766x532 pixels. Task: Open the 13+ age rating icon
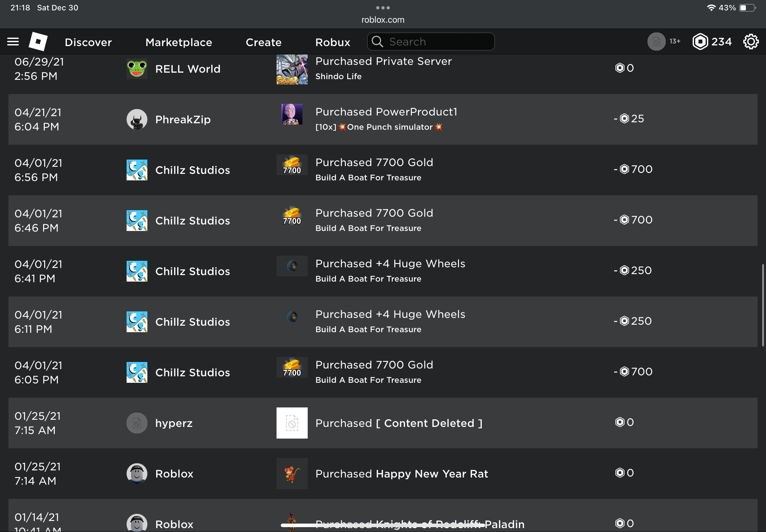pyautogui.click(x=656, y=41)
